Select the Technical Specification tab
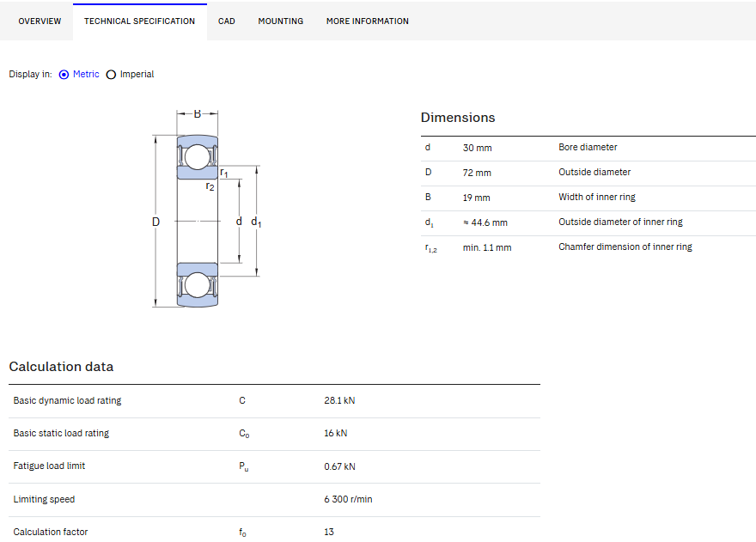This screenshot has height=542, width=756. (140, 21)
